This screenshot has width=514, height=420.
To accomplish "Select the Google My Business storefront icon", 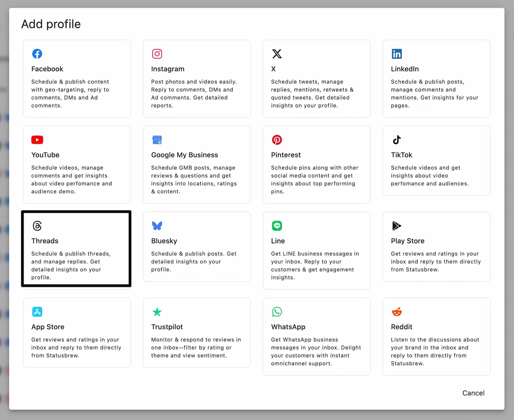I will point(157,140).
